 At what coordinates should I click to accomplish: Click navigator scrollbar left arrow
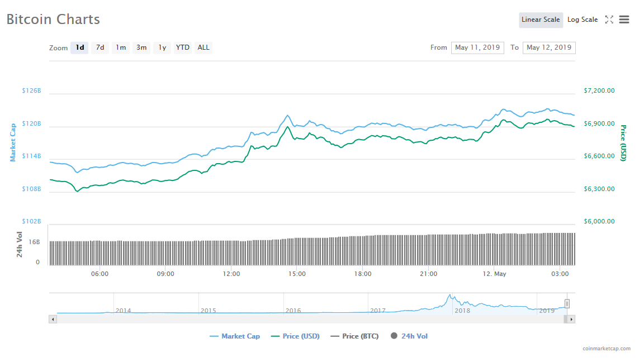(x=53, y=319)
